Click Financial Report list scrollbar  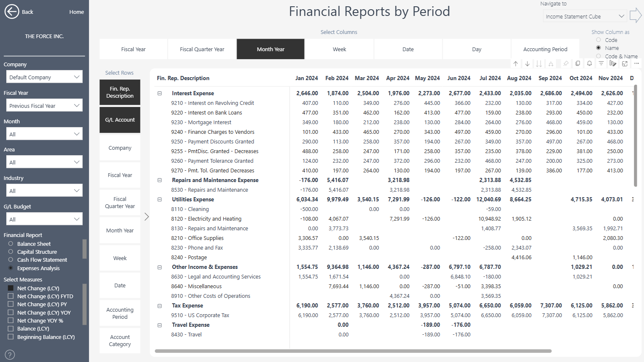click(85, 249)
